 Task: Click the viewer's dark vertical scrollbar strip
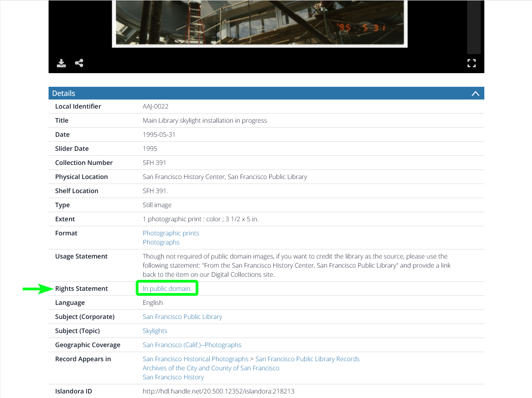(473, 27)
